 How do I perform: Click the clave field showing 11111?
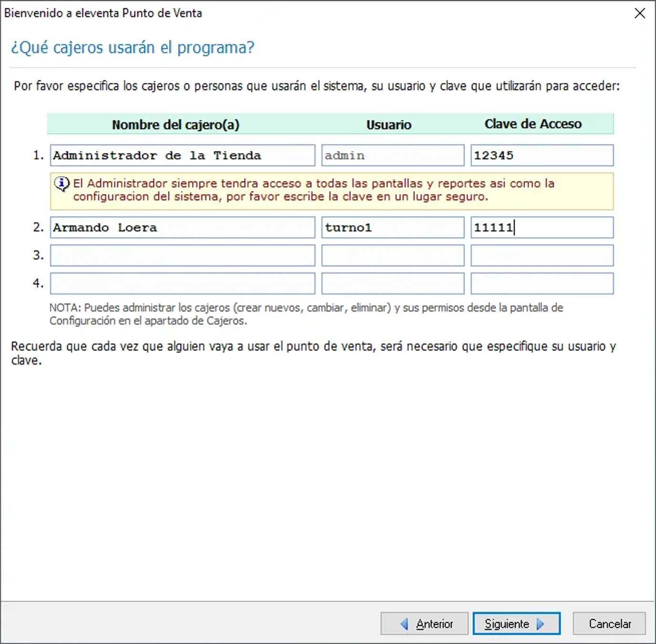542,227
